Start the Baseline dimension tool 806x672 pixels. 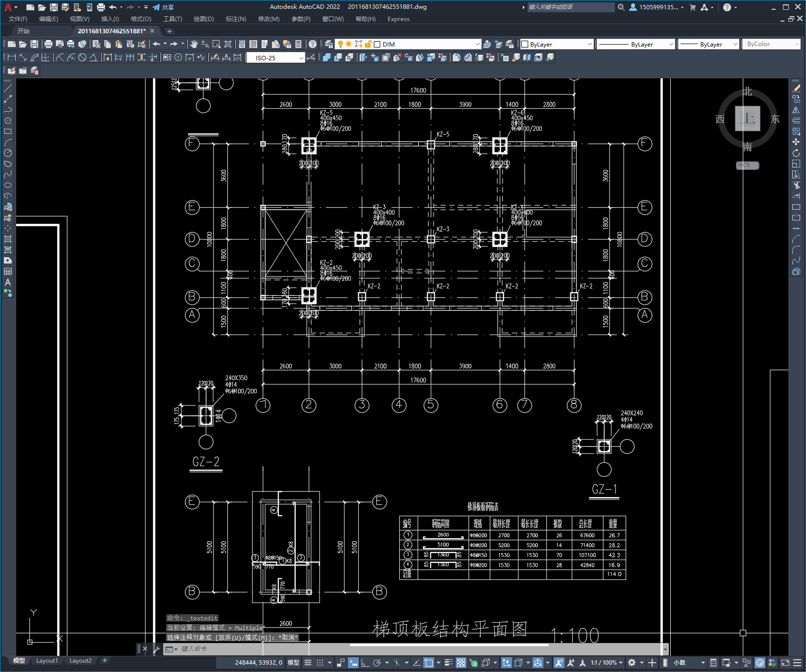click(x=119, y=57)
